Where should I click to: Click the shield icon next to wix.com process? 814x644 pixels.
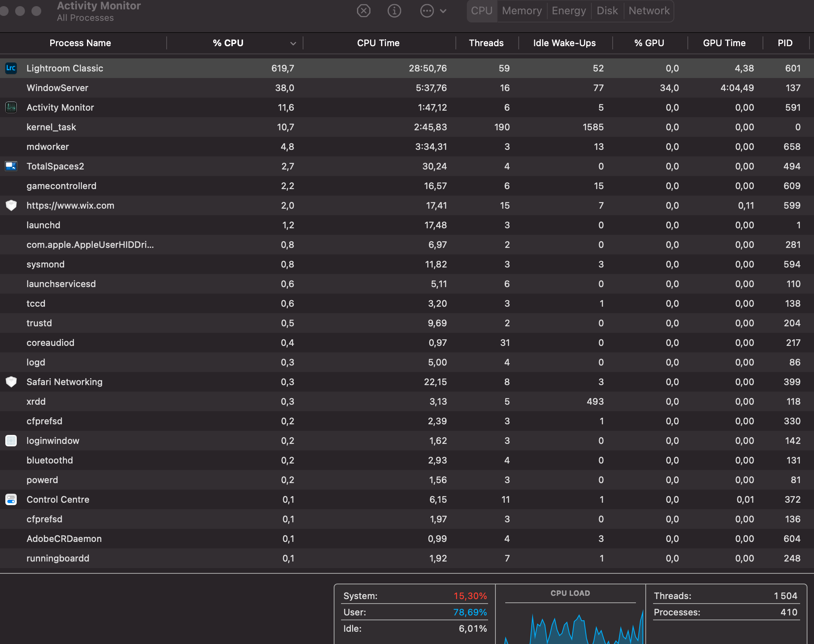(11, 205)
